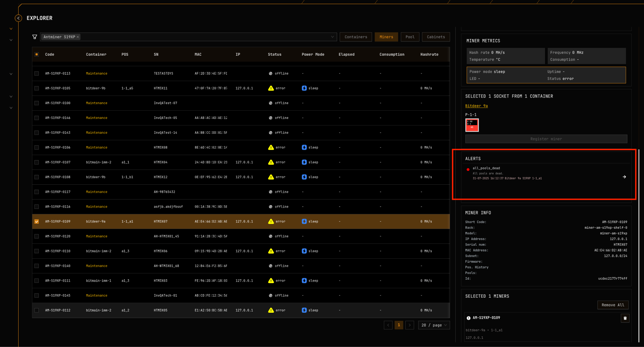Screen dimensions: 644x347
Task: Expand the top chevron in the left sidebar
Action: pos(11,28)
